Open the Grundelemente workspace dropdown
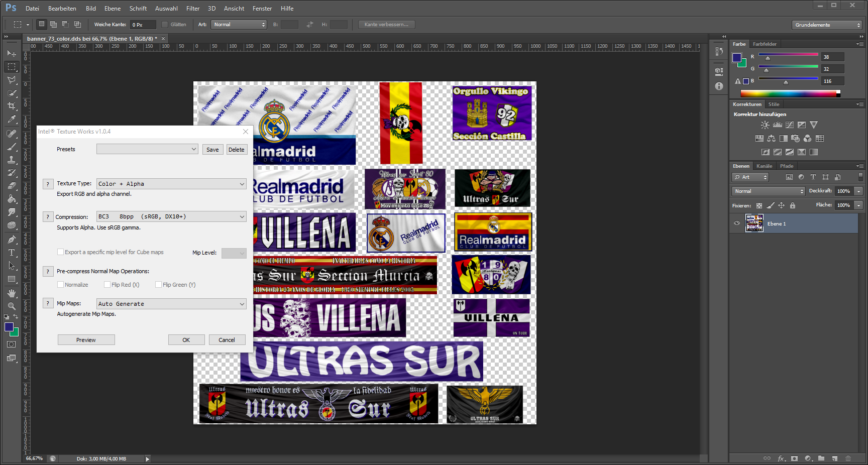This screenshot has height=465, width=868. coord(827,25)
